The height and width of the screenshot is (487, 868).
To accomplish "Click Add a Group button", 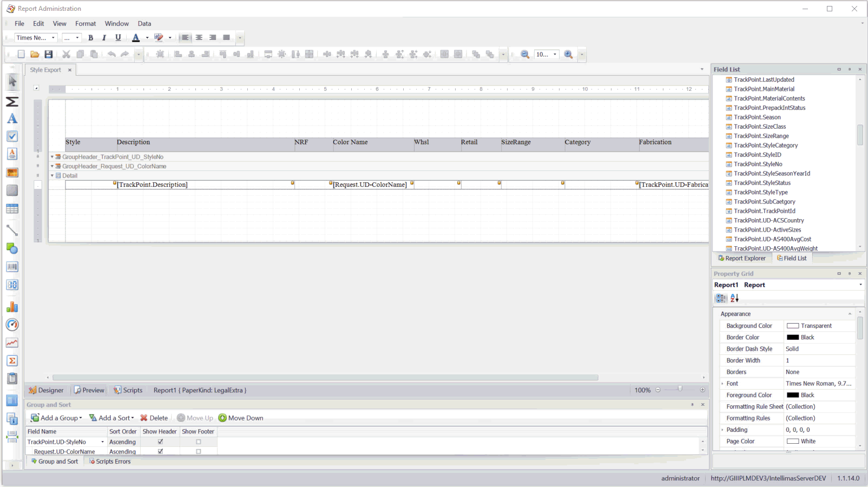I will [56, 418].
